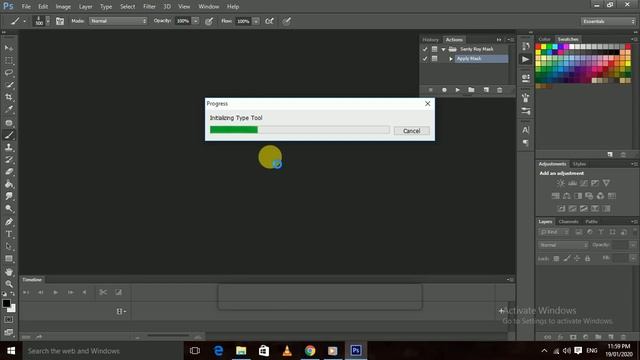Click the Search the web and Windows box
This screenshot has height=360, width=640.
102,351
